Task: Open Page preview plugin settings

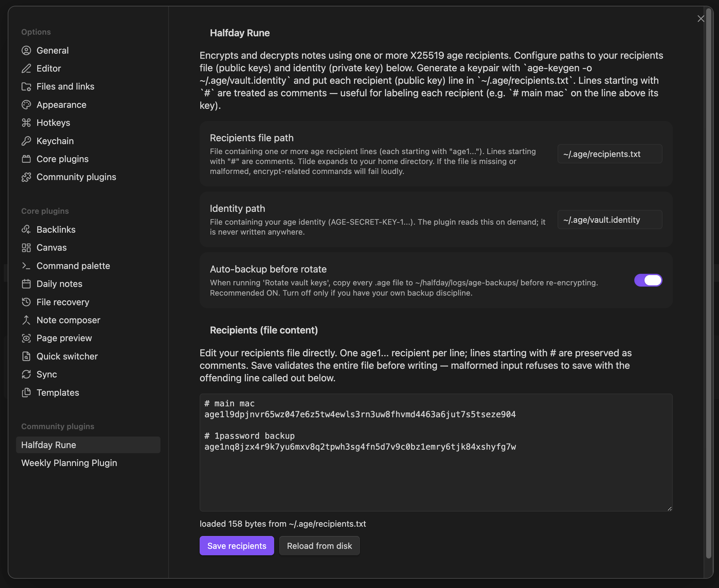Action: (x=88, y=338)
